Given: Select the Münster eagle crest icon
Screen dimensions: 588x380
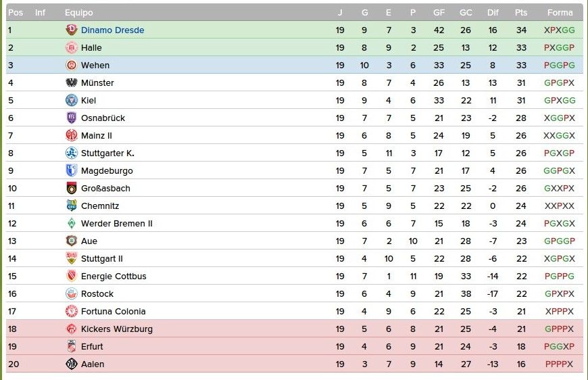Looking at the screenshot, I should tap(71, 82).
